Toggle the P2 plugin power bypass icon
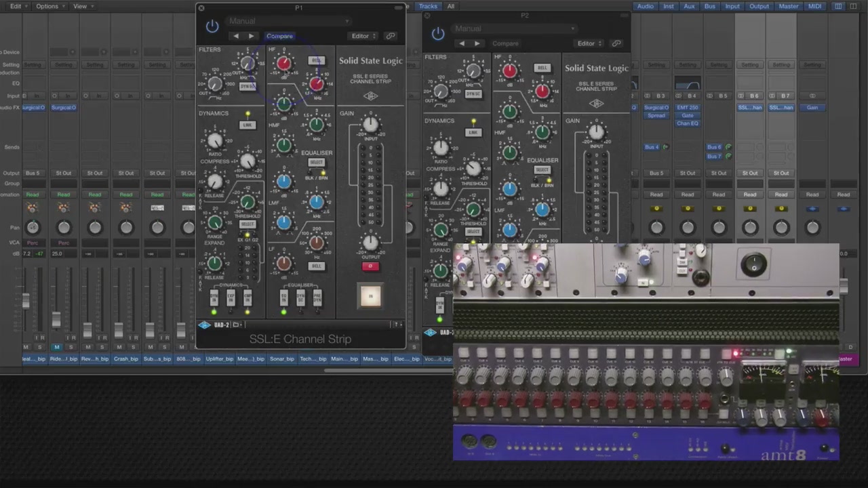Screen dimensions: 868x488 click(x=438, y=33)
